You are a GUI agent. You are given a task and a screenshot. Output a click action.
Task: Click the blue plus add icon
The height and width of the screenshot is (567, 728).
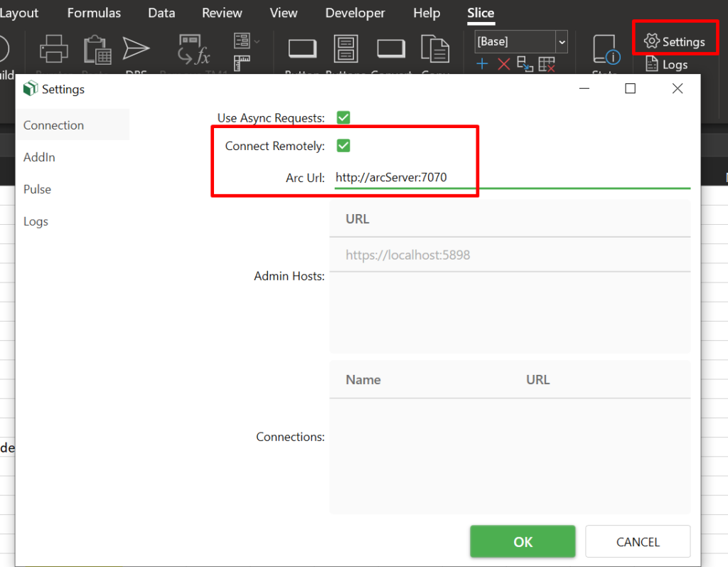click(x=483, y=65)
